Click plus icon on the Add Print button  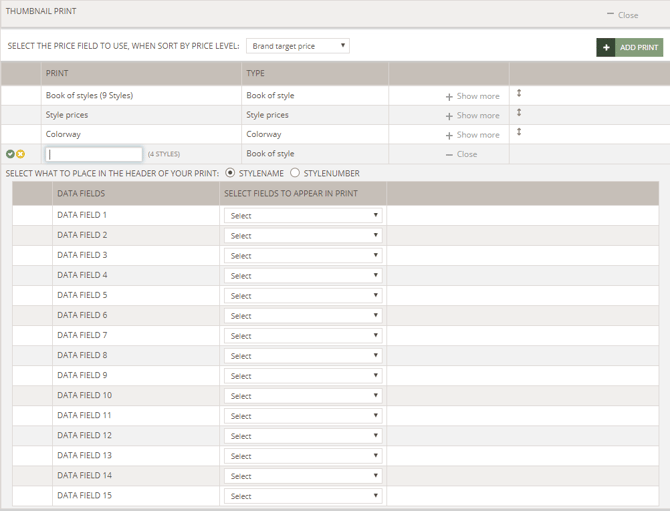tap(606, 47)
